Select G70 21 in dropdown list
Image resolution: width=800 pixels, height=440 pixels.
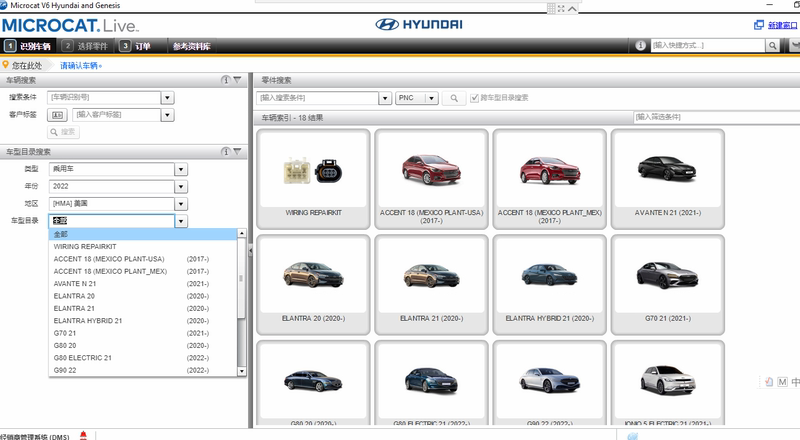[143, 333]
